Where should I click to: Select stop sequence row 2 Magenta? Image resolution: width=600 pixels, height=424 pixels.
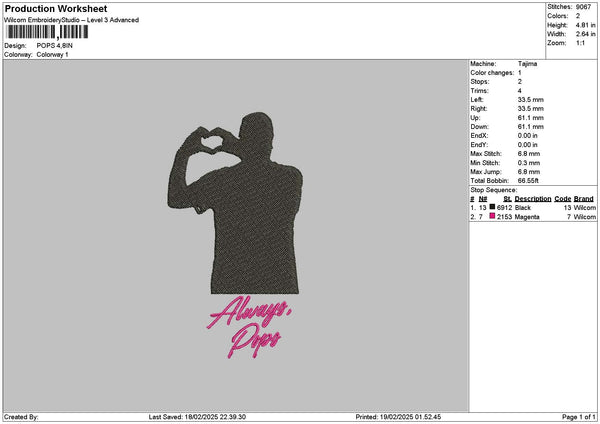tap(532, 216)
